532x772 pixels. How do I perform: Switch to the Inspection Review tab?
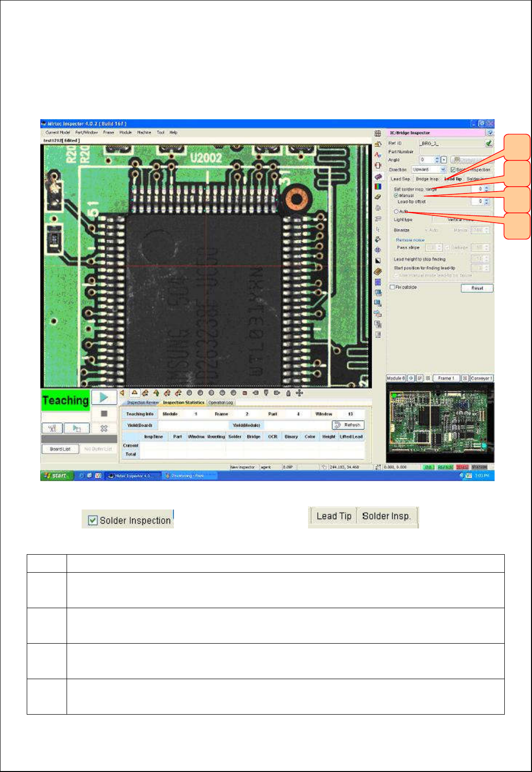[142, 403]
